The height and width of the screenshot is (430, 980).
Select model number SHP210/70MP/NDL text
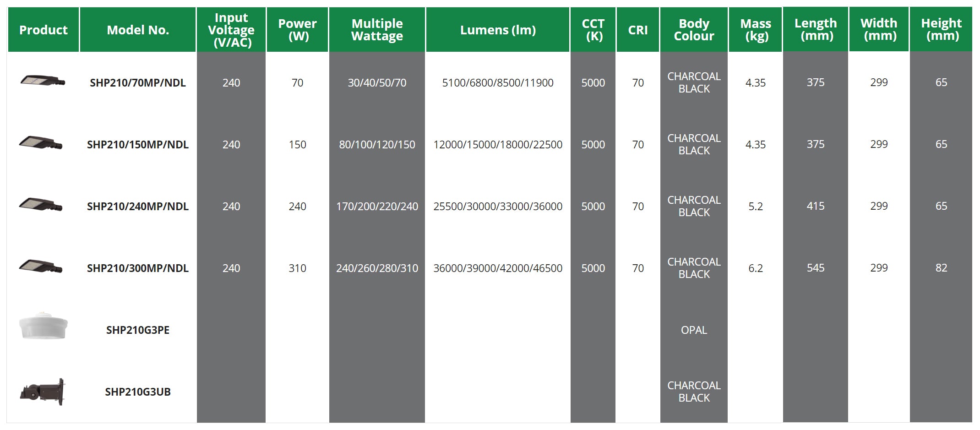click(138, 83)
